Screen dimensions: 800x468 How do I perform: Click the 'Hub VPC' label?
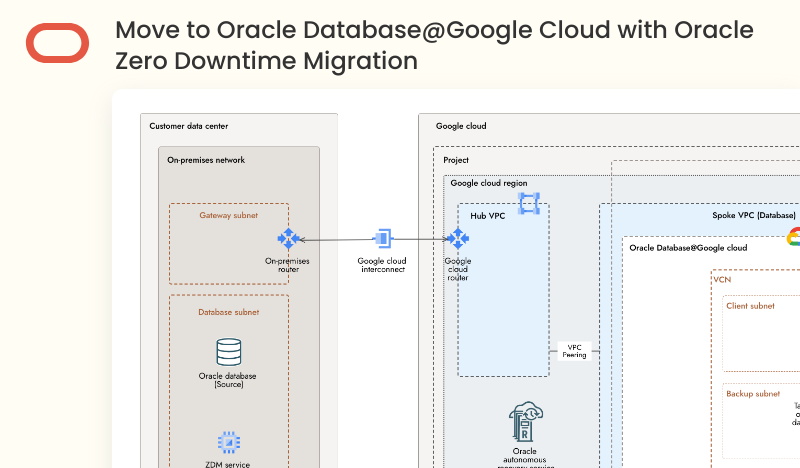[x=488, y=216]
